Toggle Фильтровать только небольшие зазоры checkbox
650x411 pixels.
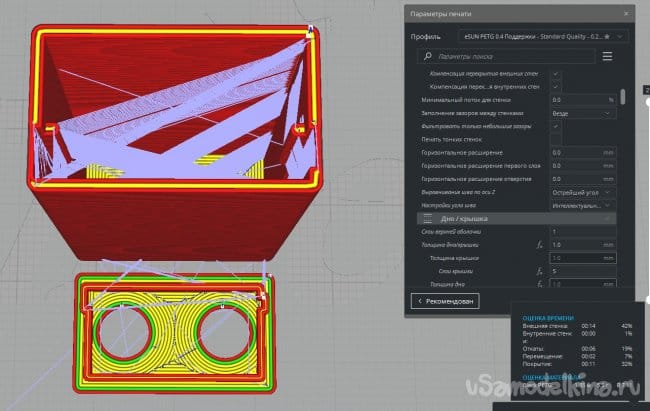556,126
